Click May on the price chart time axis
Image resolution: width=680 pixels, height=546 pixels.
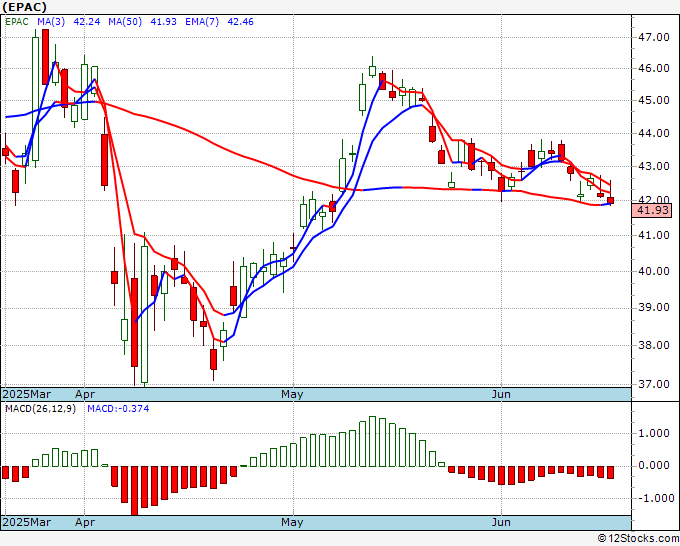click(x=292, y=394)
